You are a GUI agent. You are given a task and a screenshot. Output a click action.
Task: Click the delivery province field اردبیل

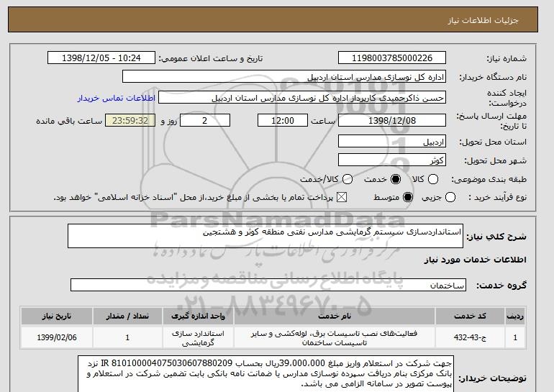pyautogui.click(x=392, y=141)
